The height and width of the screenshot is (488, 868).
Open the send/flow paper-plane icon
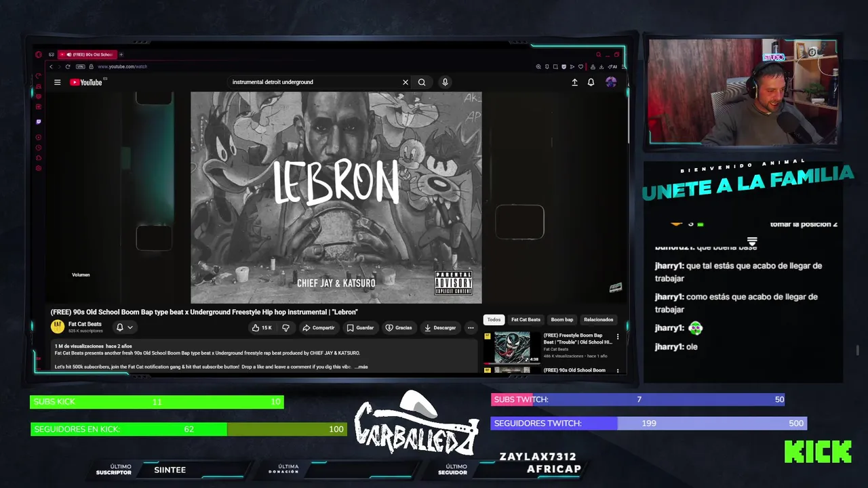[x=572, y=66]
